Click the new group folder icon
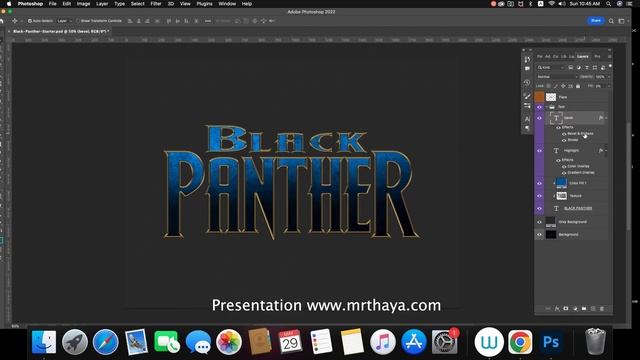The image size is (640, 360). (584, 309)
